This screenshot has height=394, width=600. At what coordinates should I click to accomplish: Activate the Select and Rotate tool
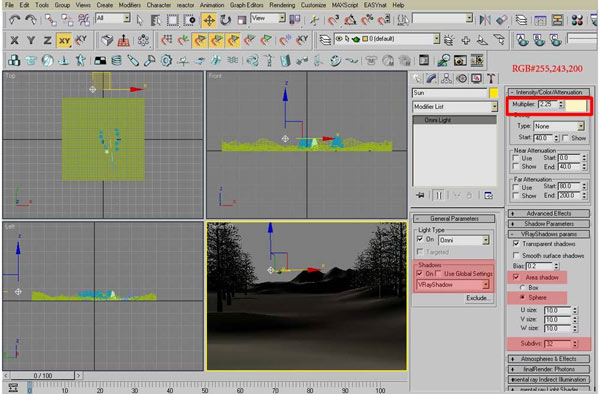pyautogui.click(x=225, y=20)
